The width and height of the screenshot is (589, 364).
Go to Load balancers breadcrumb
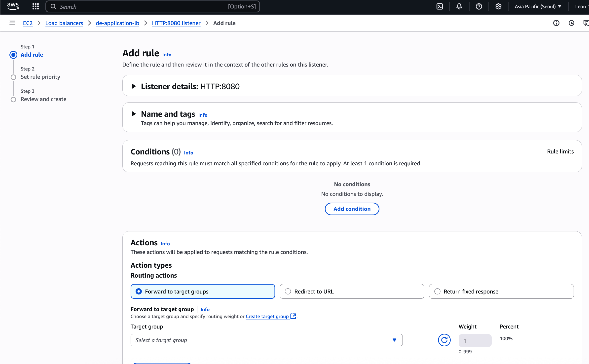[x=64, y=23]
